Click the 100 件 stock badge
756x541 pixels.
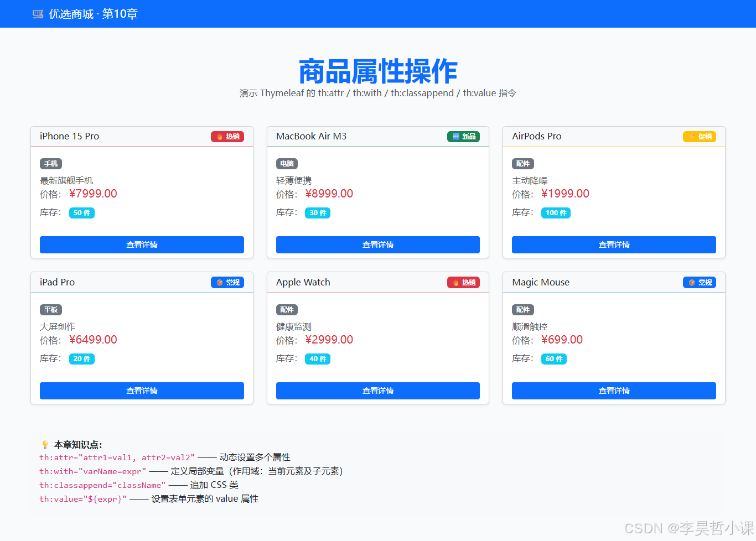click(x=556, y=213)
